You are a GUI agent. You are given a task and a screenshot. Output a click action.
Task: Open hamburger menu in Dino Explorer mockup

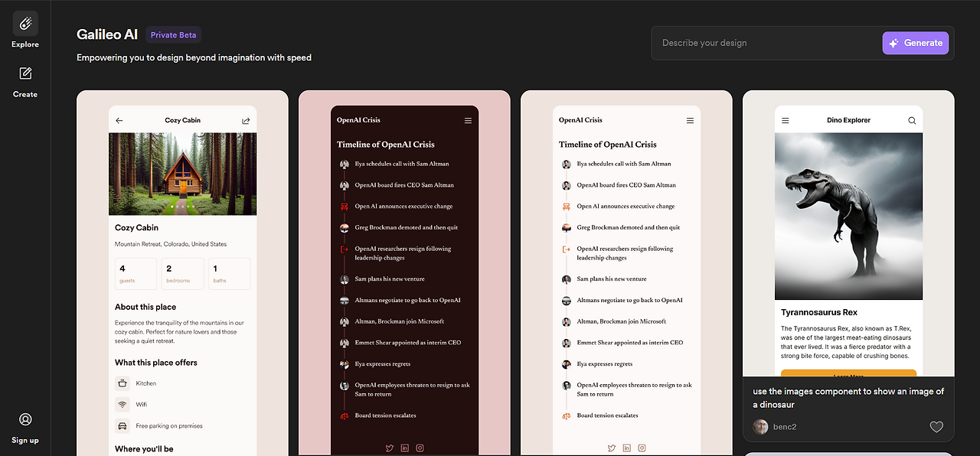[785, 121]
